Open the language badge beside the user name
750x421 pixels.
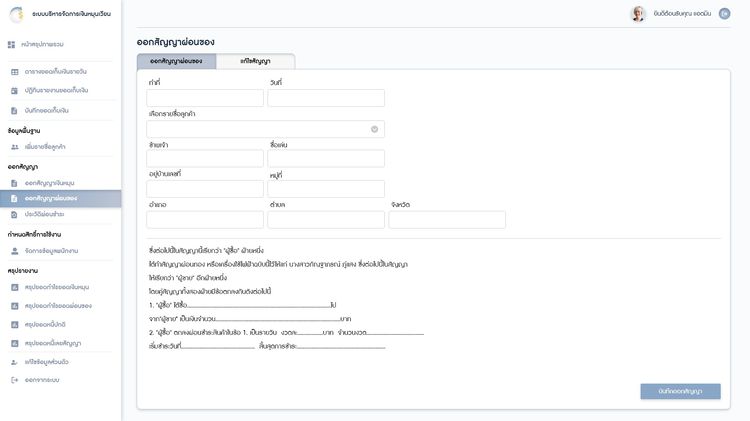[724, 14]
